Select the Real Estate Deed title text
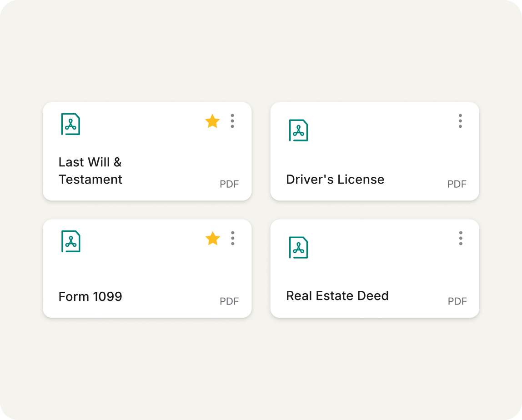This screenshot has width=522, height=420. [x=337, y=296]
